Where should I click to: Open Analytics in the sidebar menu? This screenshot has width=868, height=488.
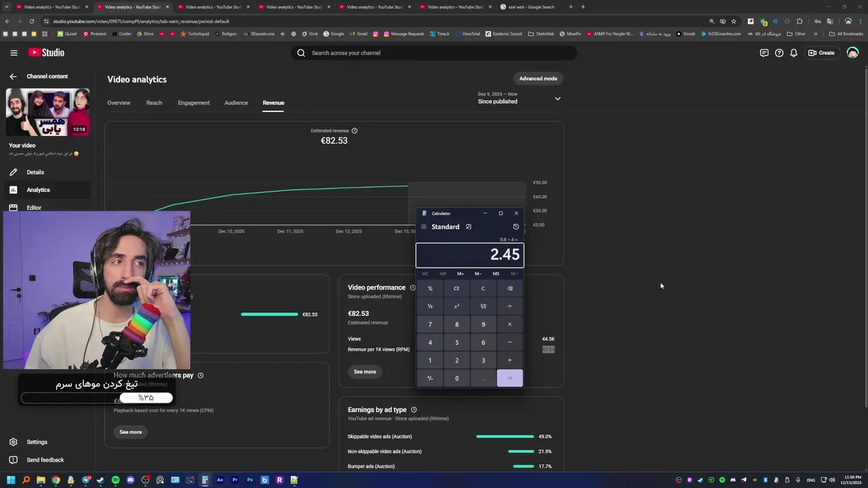[46, 190]
